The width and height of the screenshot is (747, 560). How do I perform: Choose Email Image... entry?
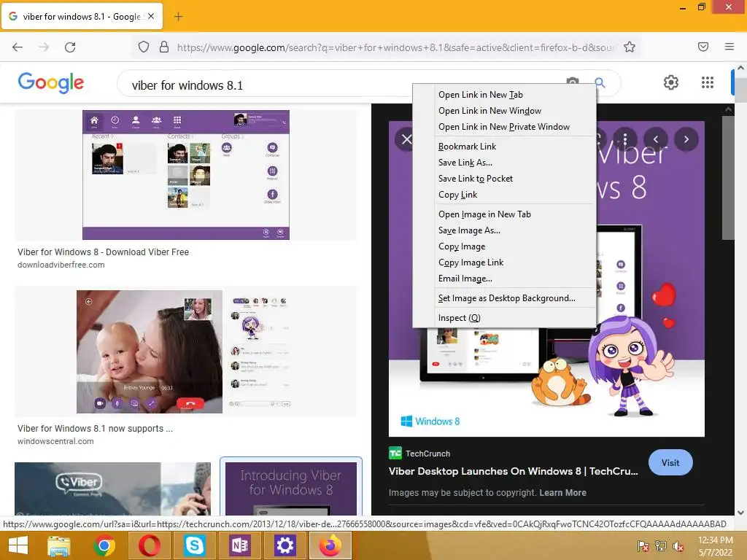pyautogui.click(x=504, y=279)
